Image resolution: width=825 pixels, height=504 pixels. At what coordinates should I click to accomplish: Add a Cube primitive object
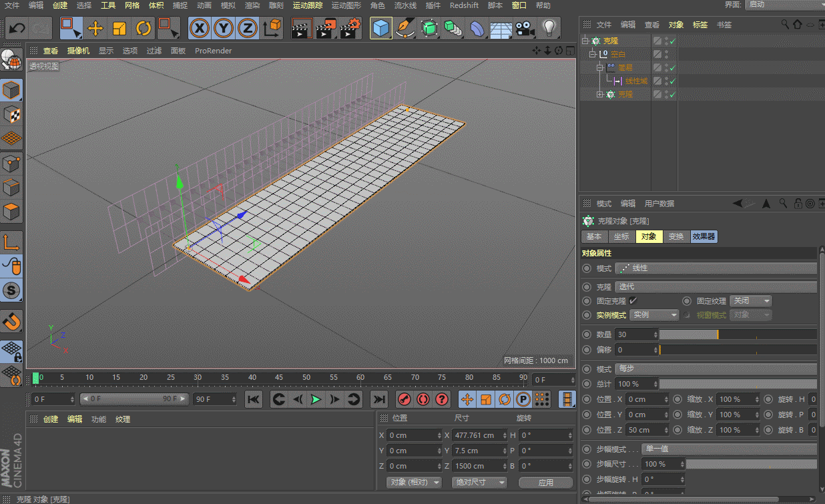[380, 28]
